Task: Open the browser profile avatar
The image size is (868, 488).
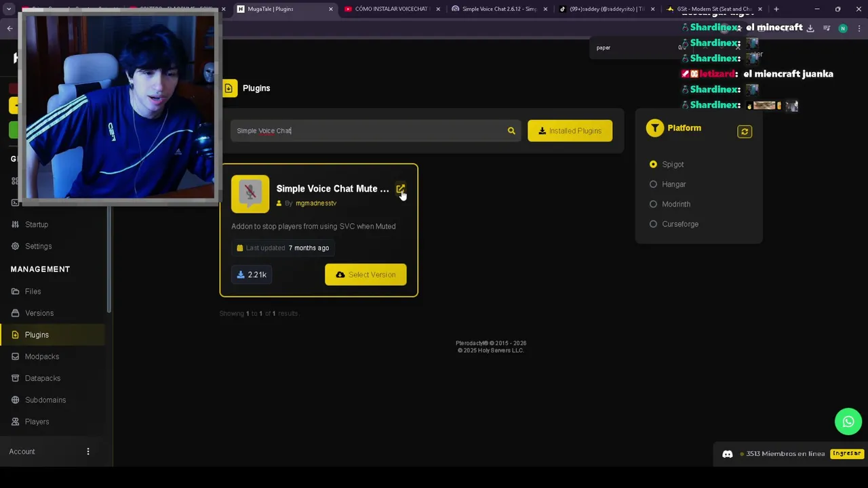Action: click(x=843, y=28)
